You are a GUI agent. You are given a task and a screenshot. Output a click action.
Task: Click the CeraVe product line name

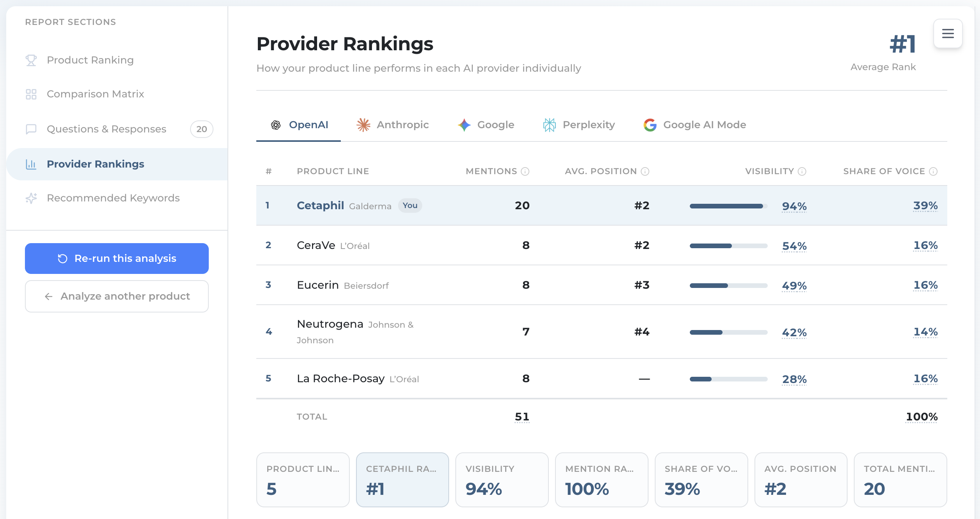click(316, 245)
